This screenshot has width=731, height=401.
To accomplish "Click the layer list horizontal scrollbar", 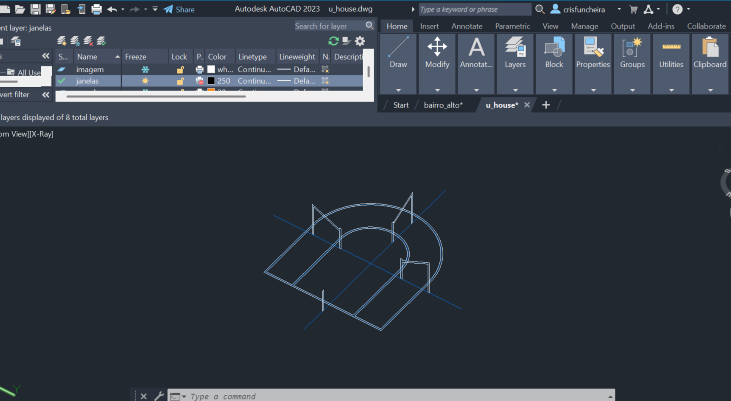I will (156, 97).
